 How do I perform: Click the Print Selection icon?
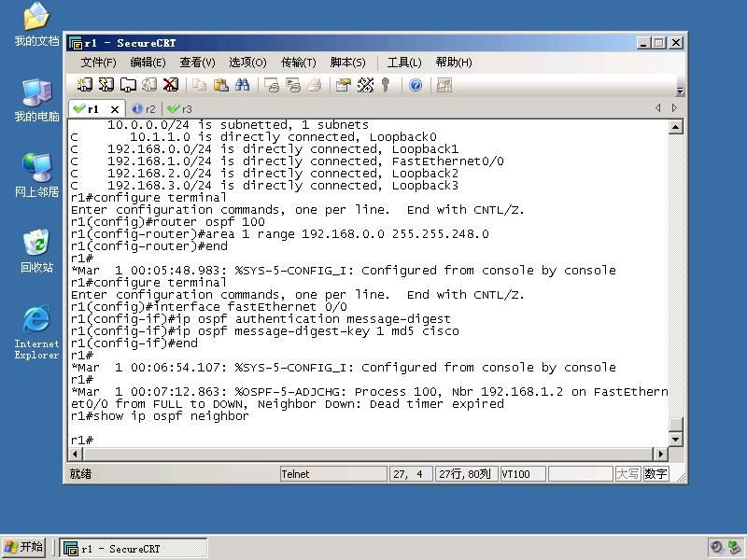(292, 85)
